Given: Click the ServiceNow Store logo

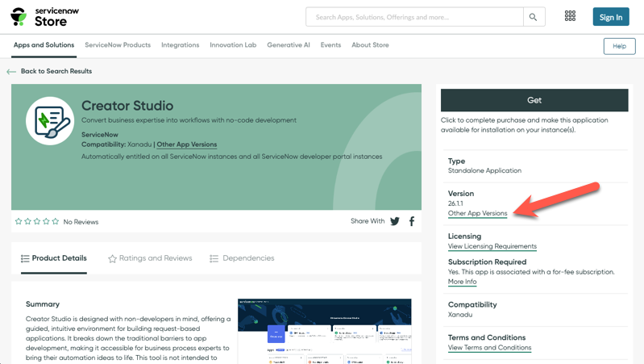Looking at the screenshot, I should (44, 17).
